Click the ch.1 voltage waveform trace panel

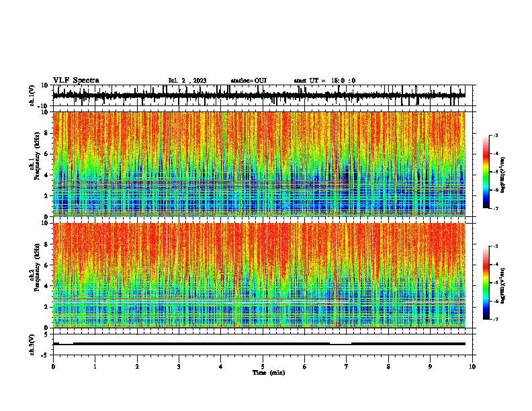(x=263, y=95)
